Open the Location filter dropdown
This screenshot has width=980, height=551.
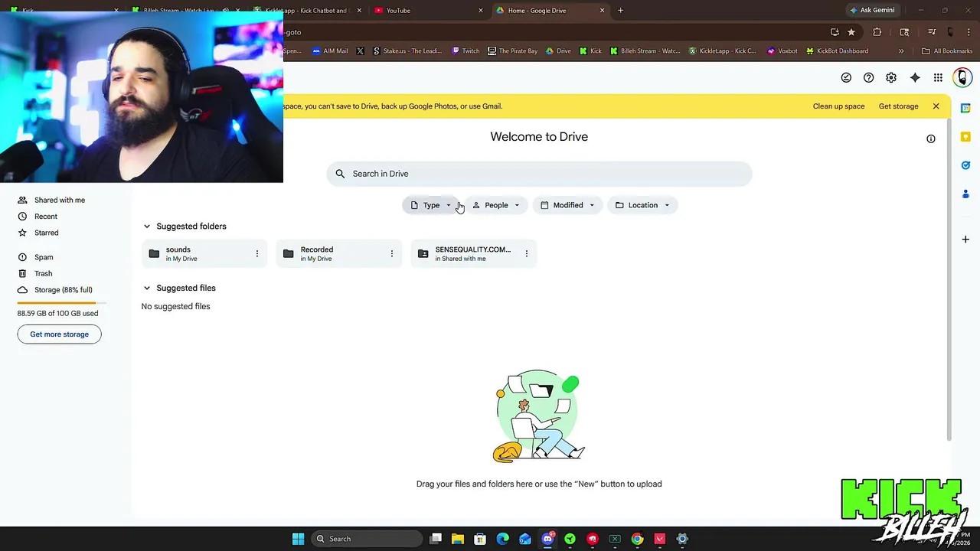click(642, 205)
